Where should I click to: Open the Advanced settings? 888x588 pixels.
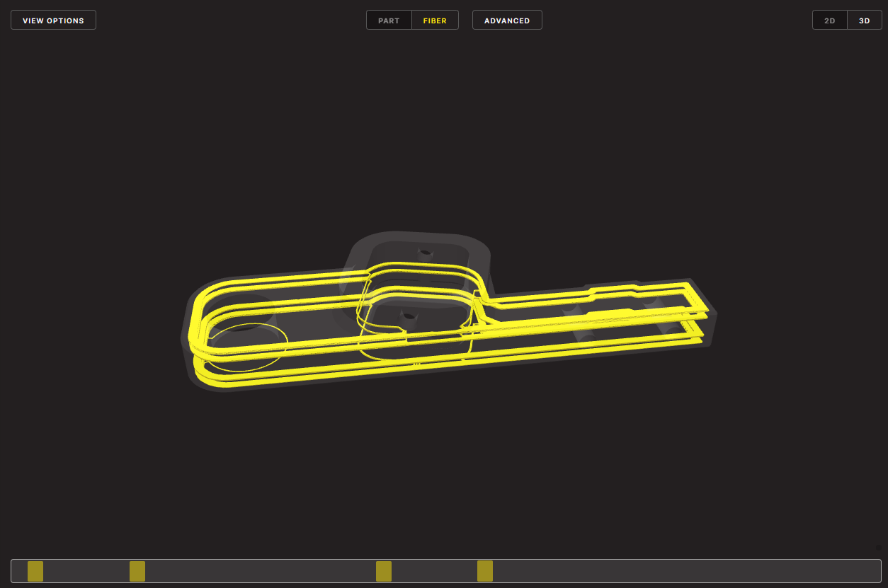(507, 20)
